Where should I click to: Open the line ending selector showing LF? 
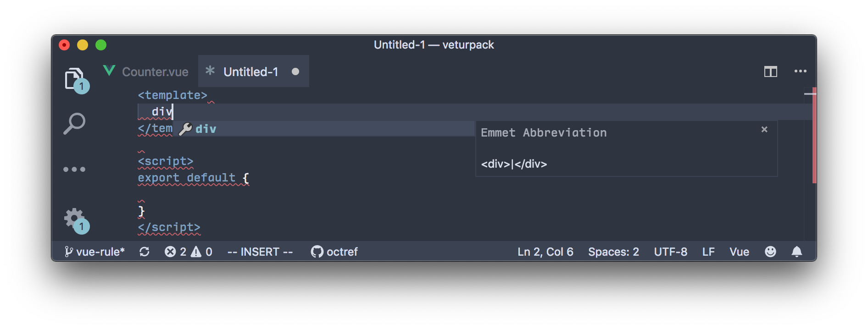pos(708,251)
